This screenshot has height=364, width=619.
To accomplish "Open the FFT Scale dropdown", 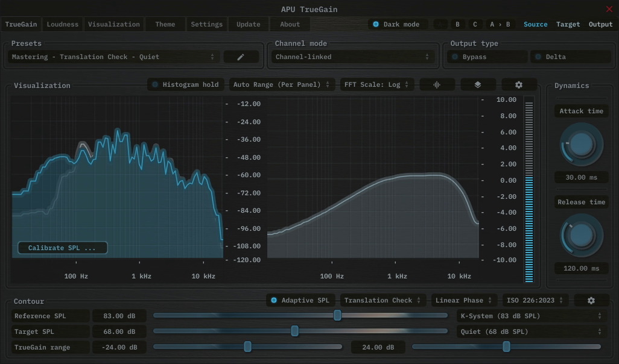I will coord(376,84).
